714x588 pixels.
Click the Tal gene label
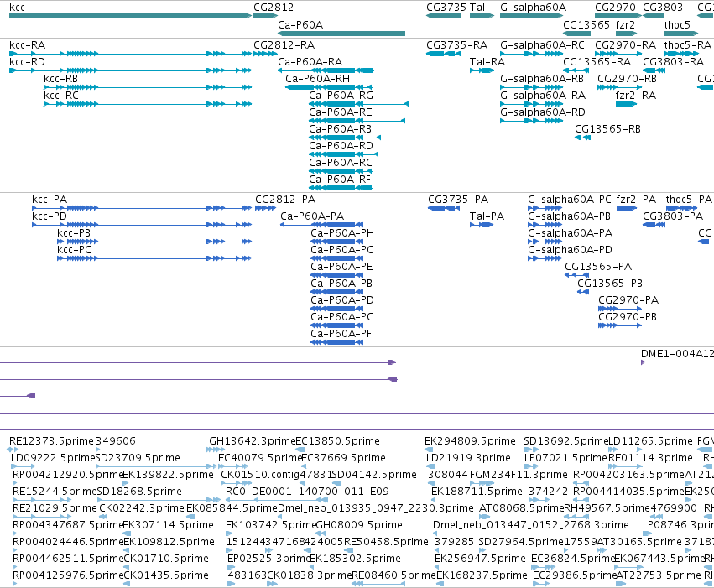tap(477, 8)
